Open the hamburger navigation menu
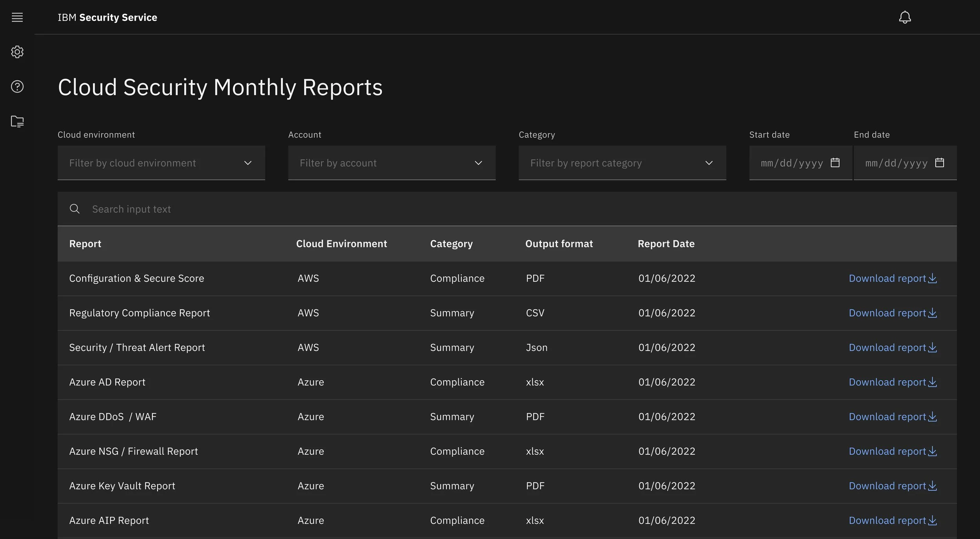 click(x=17, y=17)
